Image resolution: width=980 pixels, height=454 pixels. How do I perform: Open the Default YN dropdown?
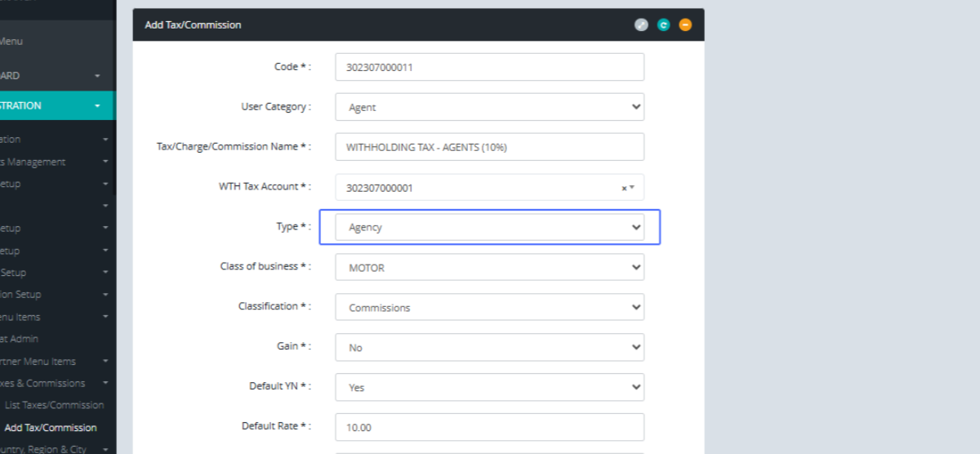[489, 387]
